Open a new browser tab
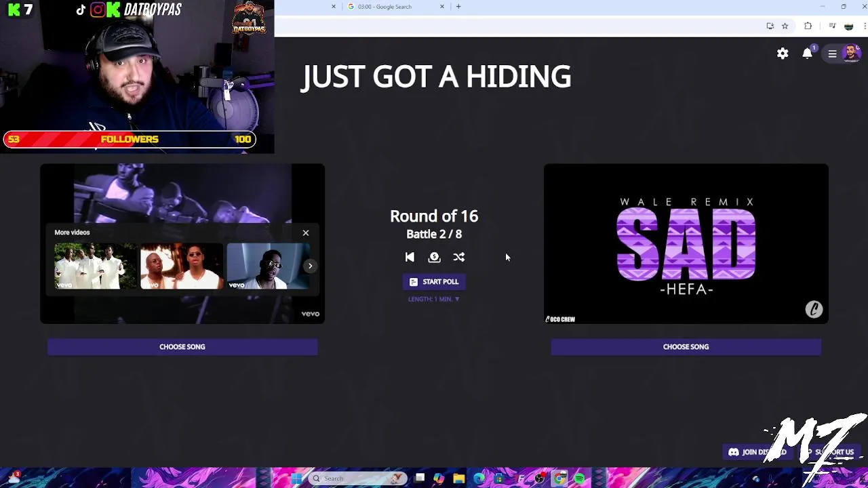 (458, 7)
